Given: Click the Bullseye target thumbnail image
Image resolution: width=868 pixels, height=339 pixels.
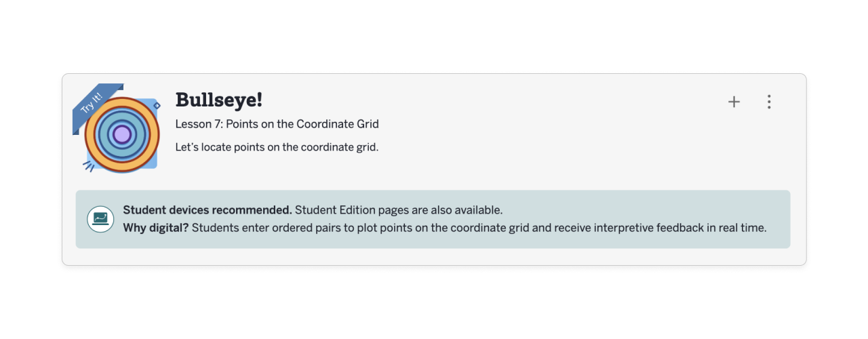Looking at the screenshot, I should coord(122,134).
